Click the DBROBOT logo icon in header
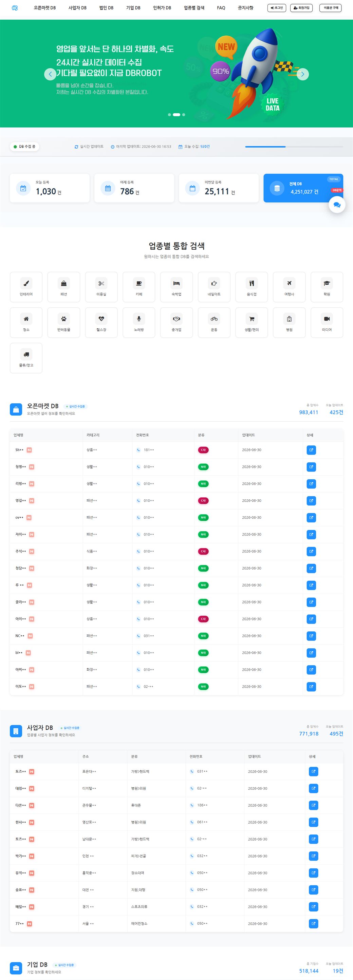 pyautogui.click(x=15, y=7)
